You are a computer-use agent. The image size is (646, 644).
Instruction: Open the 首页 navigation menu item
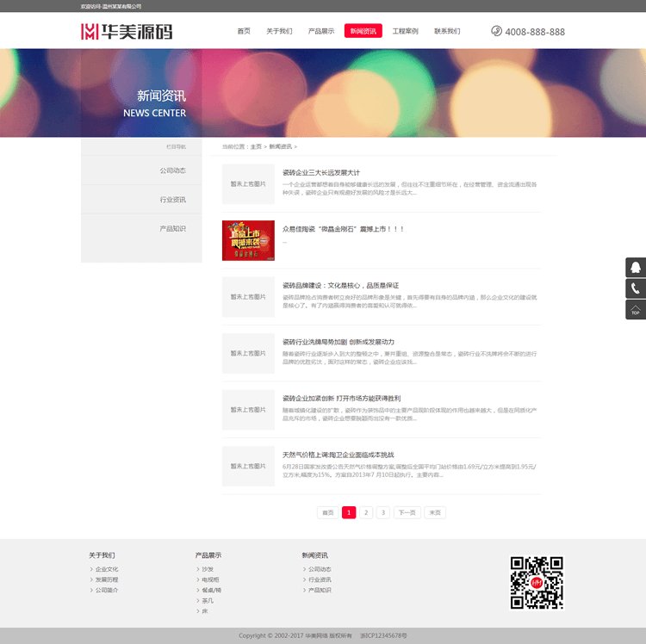click(244, 31)
